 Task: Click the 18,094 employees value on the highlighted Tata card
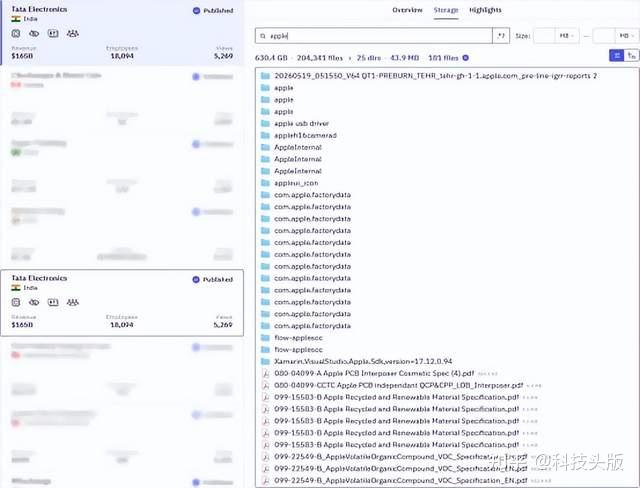tap(122, 56)
